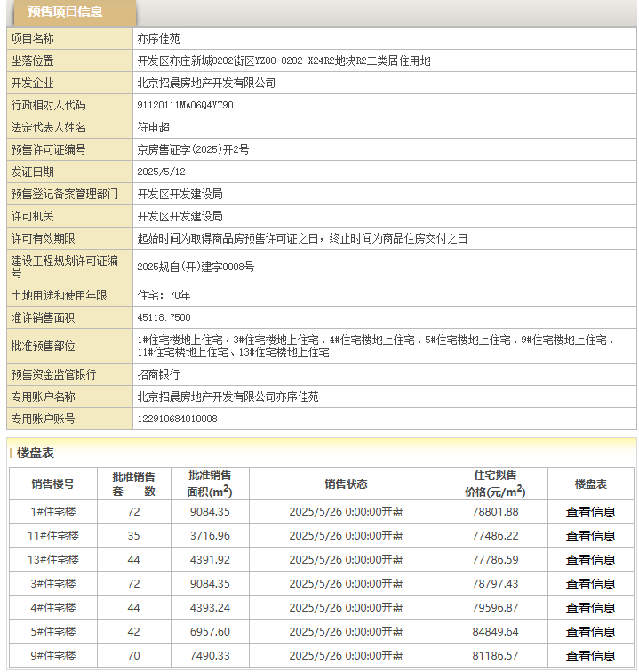Click the supervising bank 招商银行
The image size is (639, 672).
(158, 375)
